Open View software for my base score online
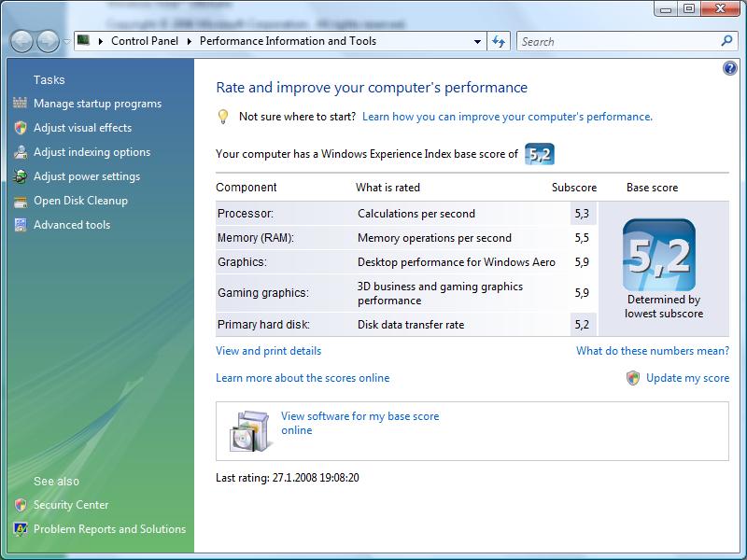 tap(359, 423)
